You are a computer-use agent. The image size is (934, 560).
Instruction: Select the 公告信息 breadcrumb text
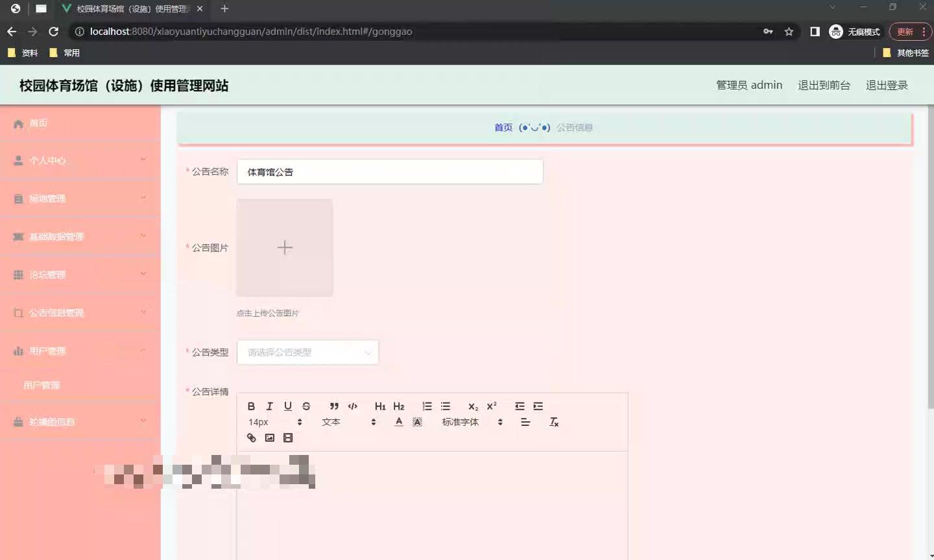[575, 128]
